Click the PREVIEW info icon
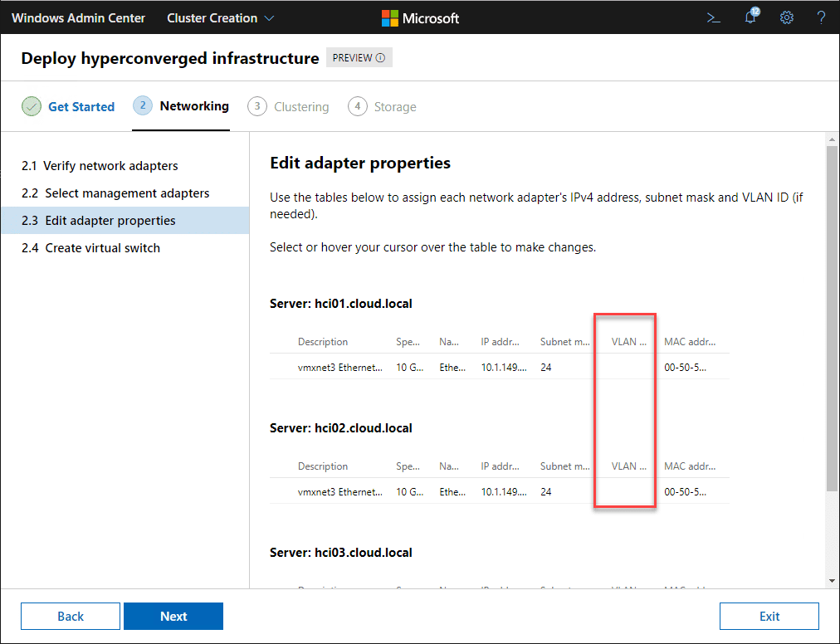The height and width of the screenshot is (644, 840). click(380, 58)
